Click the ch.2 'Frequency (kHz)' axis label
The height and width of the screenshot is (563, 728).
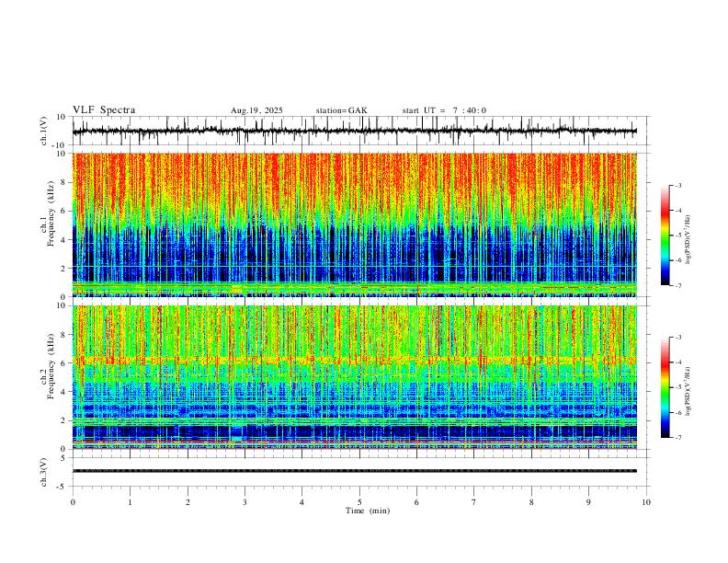coord(51,366)
